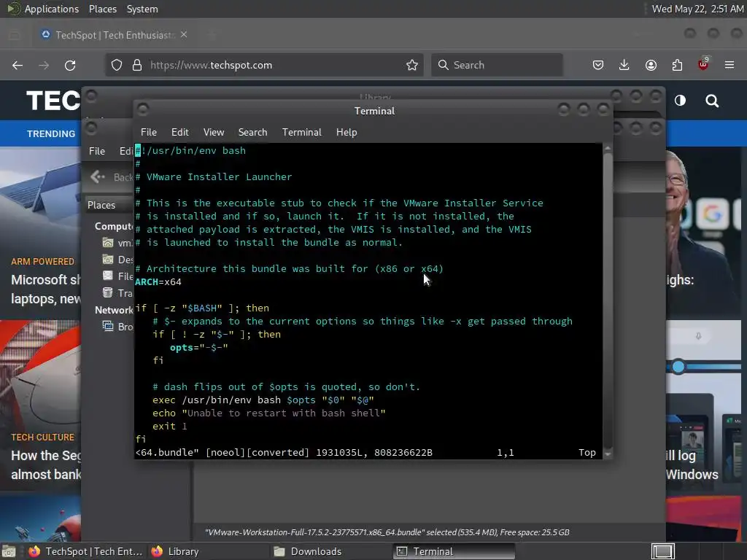Open the Terminal window's Edit menu
747x560 pixels.
pos(179,133)
